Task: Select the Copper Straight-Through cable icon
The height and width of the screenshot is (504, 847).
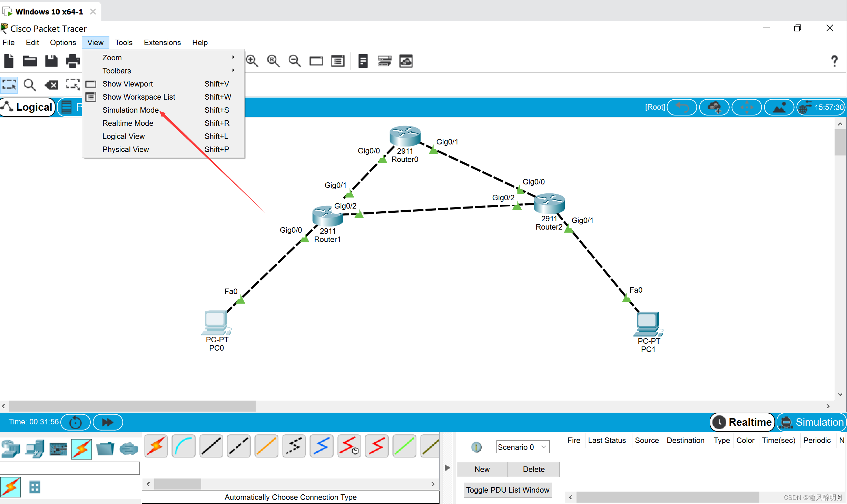Action: 211,446
